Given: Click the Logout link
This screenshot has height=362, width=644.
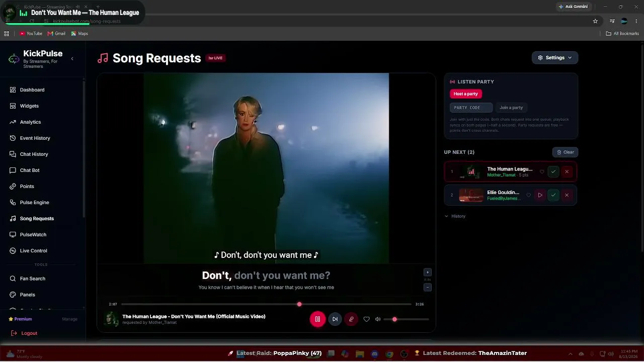Looking at the screenshot, I should pyautogui.click(x=24, y=333).
